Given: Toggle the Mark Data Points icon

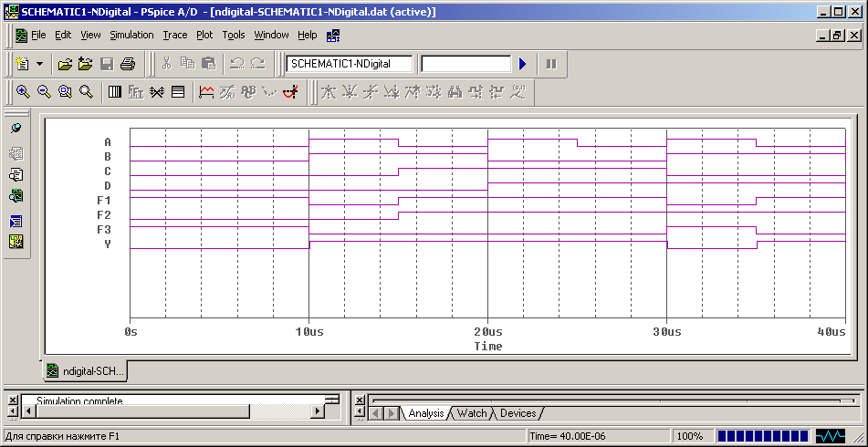Looking at the screenshot, I should 269,92.
